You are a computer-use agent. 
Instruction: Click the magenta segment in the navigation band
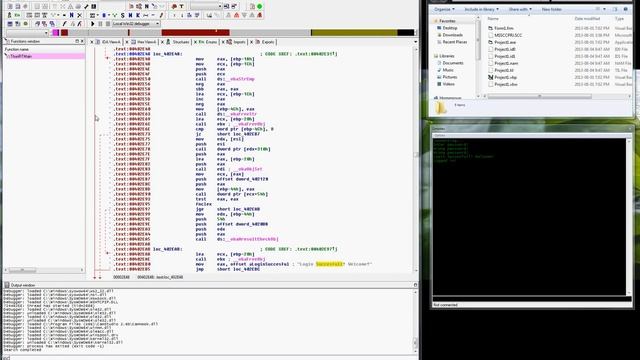pyautogui.click(x=56, y=33)
